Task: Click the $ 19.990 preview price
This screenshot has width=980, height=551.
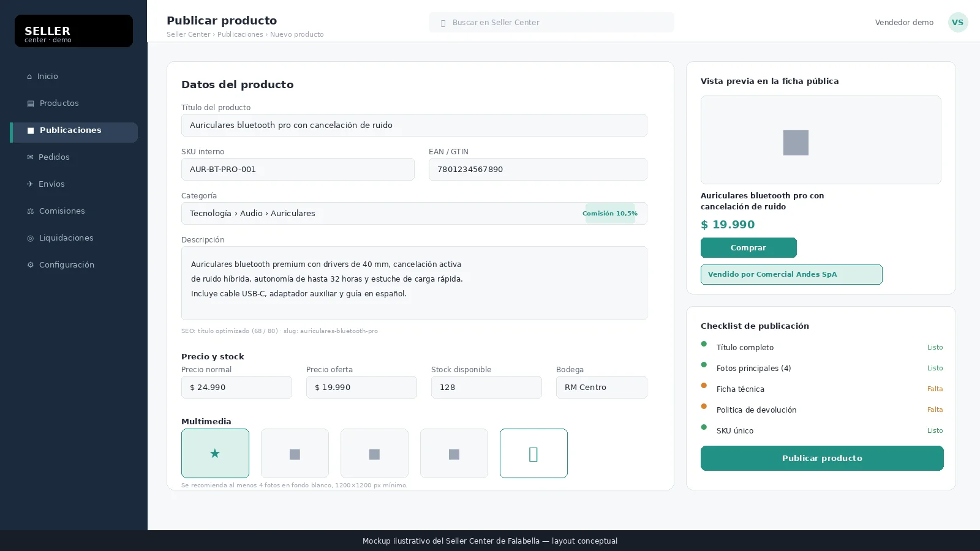Action: (x=728, y=225)
